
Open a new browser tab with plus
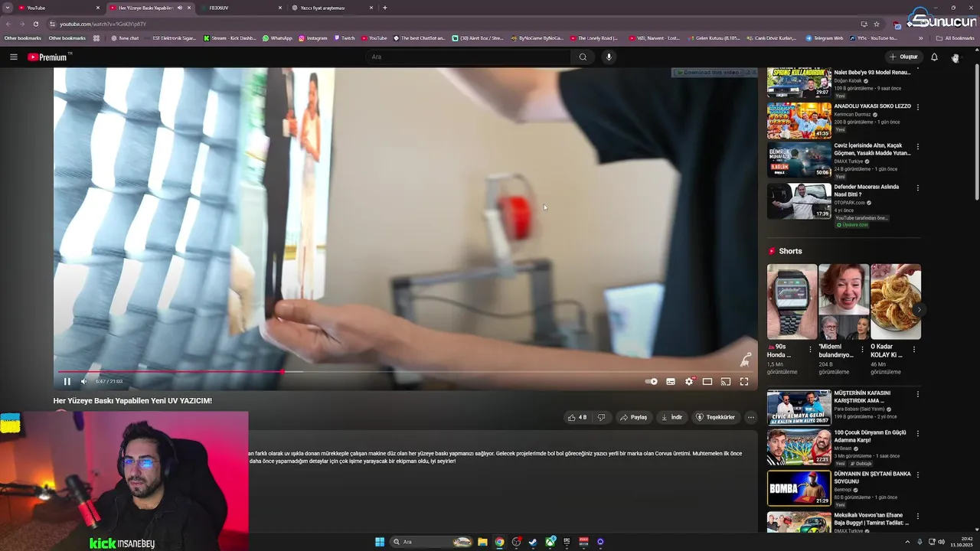pos(384,8)
